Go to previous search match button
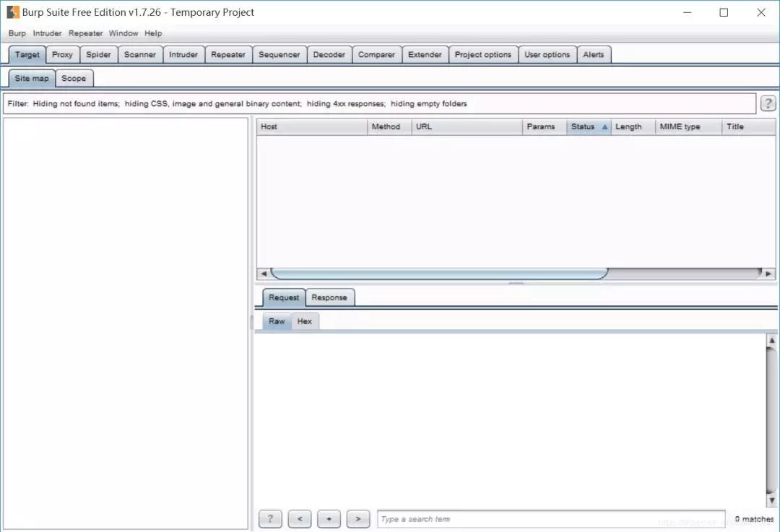Viewport: 780px width, 532px height. coord(300,519)
